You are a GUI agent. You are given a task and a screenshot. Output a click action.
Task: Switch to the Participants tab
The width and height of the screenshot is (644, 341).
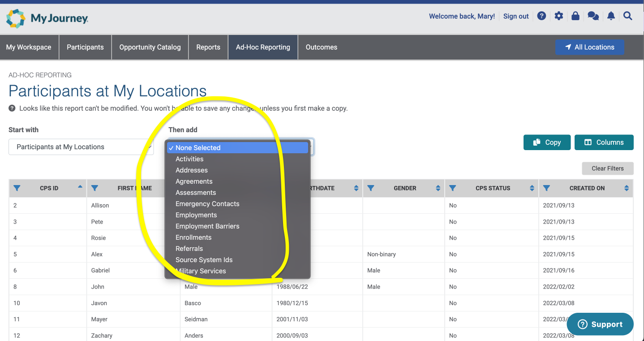point(85,47)
